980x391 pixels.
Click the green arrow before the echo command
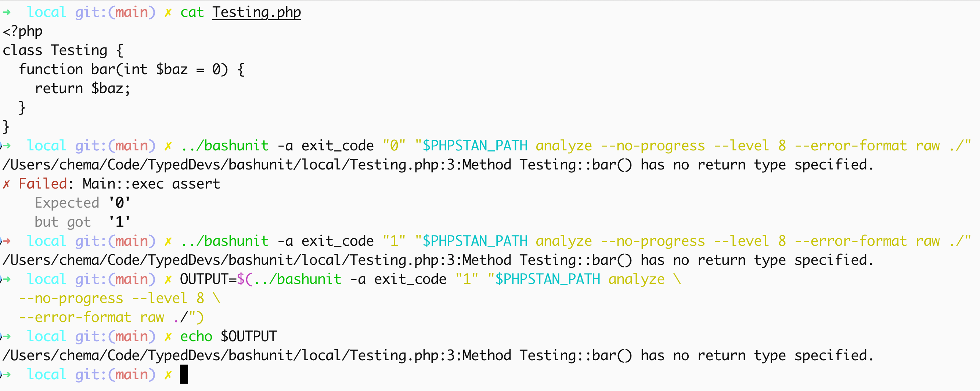point(7,336)
